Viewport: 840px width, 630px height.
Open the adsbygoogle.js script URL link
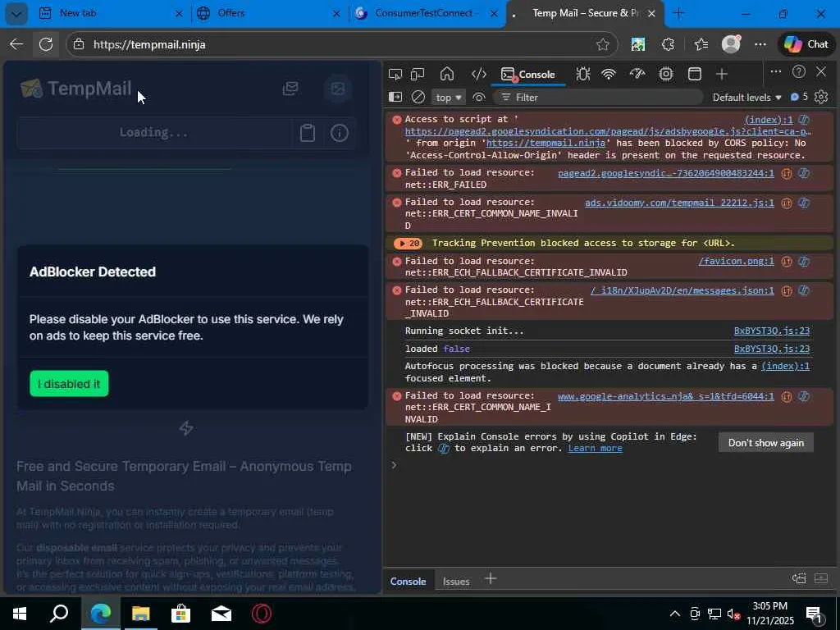tap(608, 131)
